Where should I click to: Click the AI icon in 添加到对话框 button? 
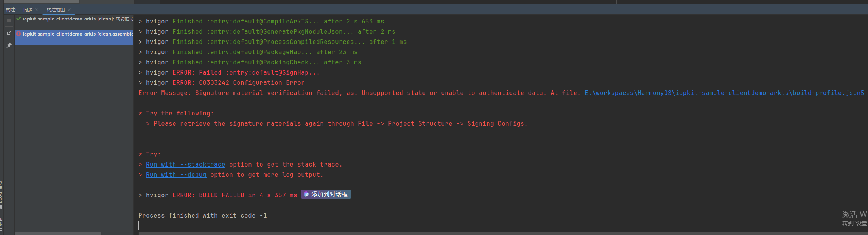pyautogui.click(x=306, y=195)
